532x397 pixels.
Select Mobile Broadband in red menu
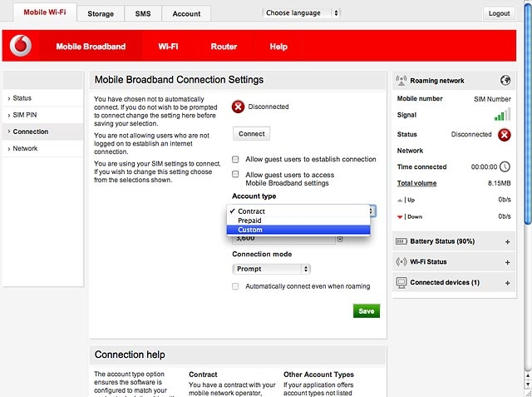click(x=91, y=47)
